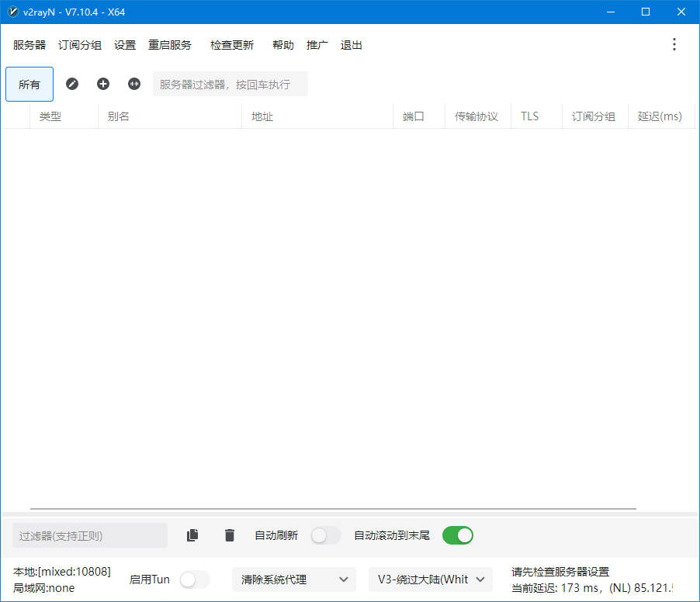
Task: Click the horizontal scrollbar under server list
Action: point(333,509)
